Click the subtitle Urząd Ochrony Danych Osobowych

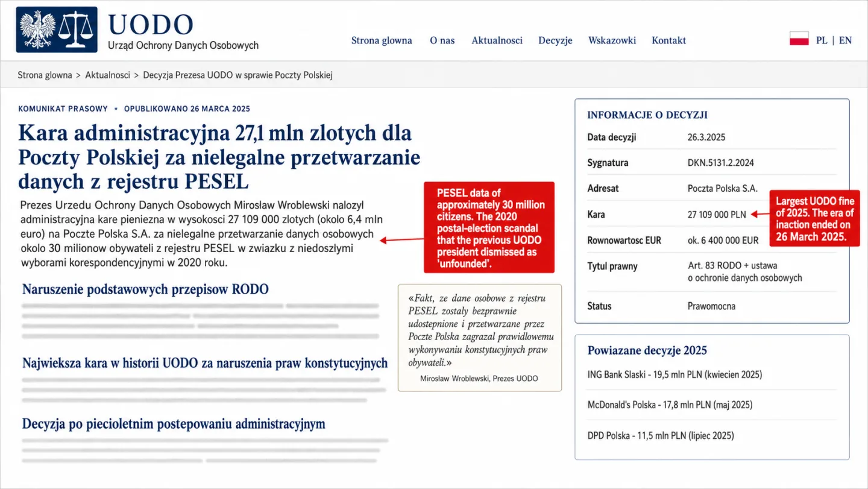(183, 45)
